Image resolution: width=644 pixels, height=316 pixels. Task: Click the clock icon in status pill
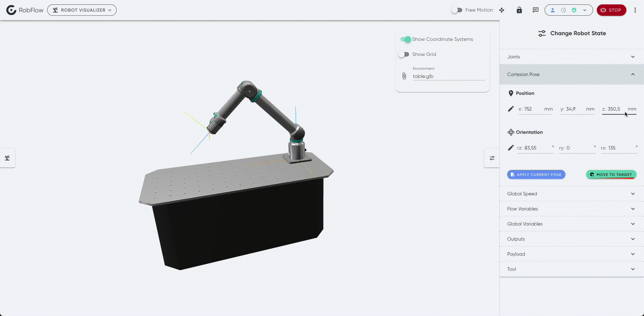(x=563, y=10)
